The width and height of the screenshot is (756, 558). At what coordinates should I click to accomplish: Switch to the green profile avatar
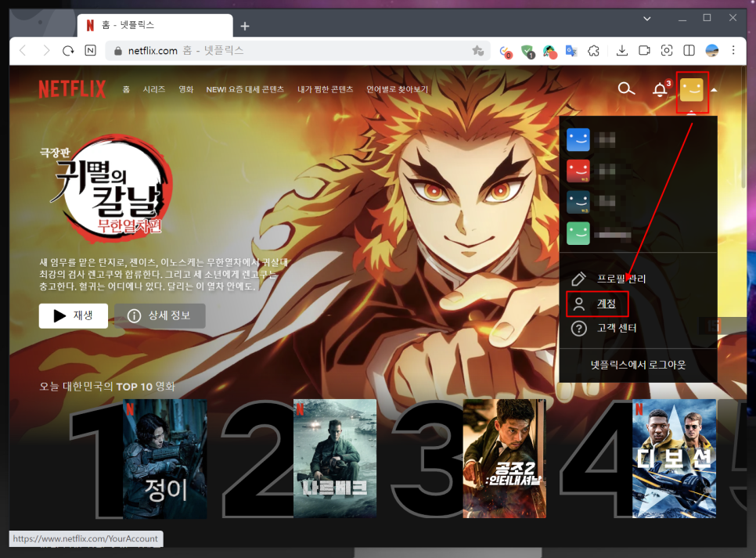[578, 233]
